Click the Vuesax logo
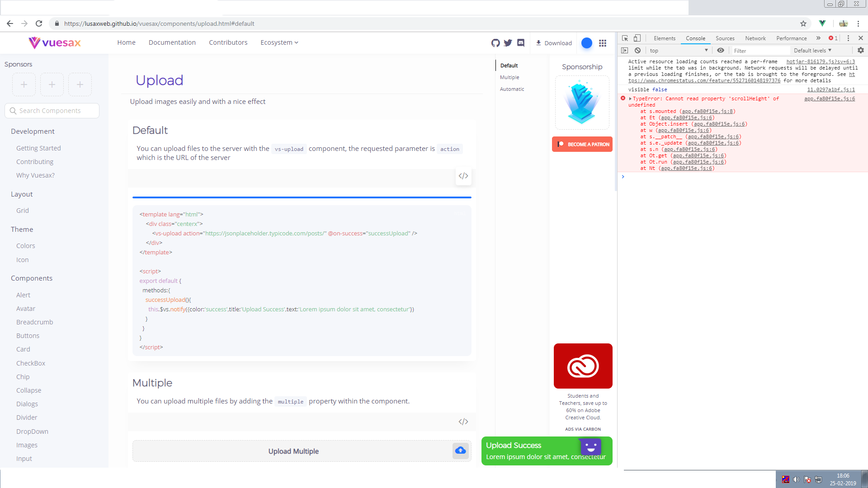Viewport: 868px width, 488px height. click(x=54, y=42)
